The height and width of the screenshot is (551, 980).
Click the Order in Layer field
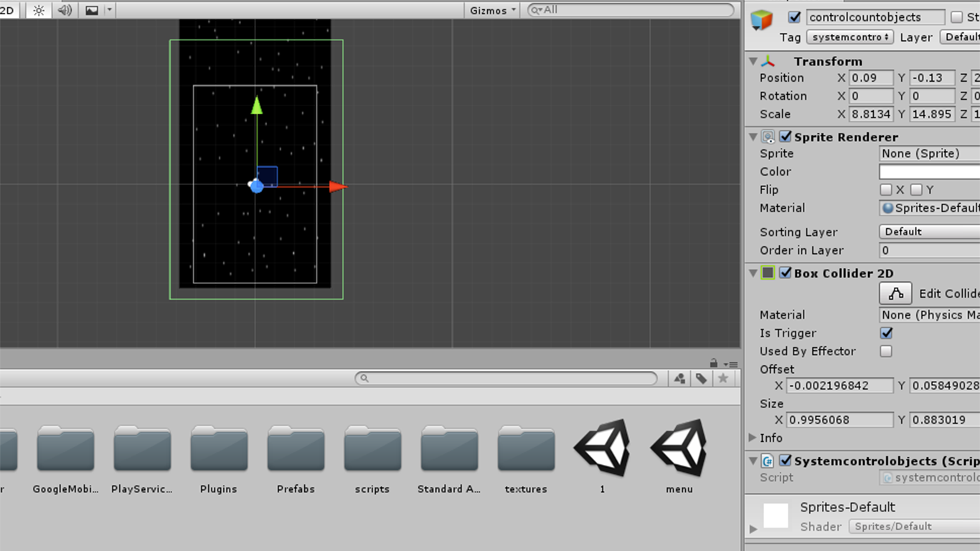click(x=930, y=250)
